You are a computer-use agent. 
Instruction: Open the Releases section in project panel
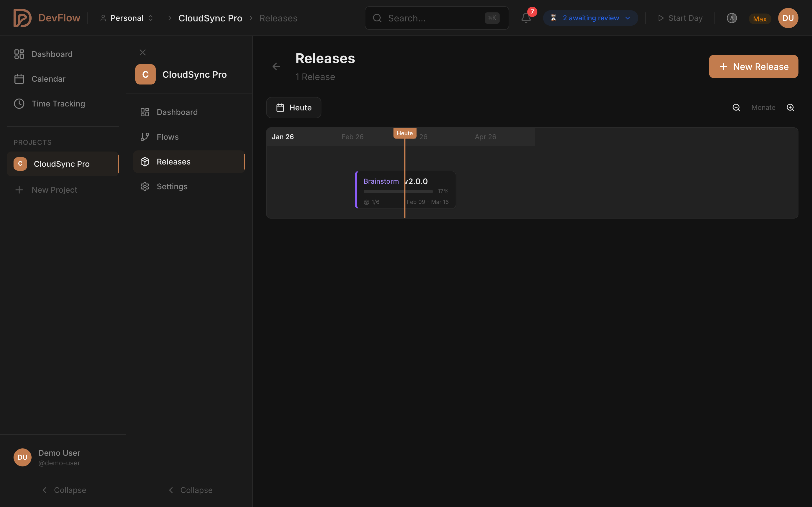[x=174, y=161]
